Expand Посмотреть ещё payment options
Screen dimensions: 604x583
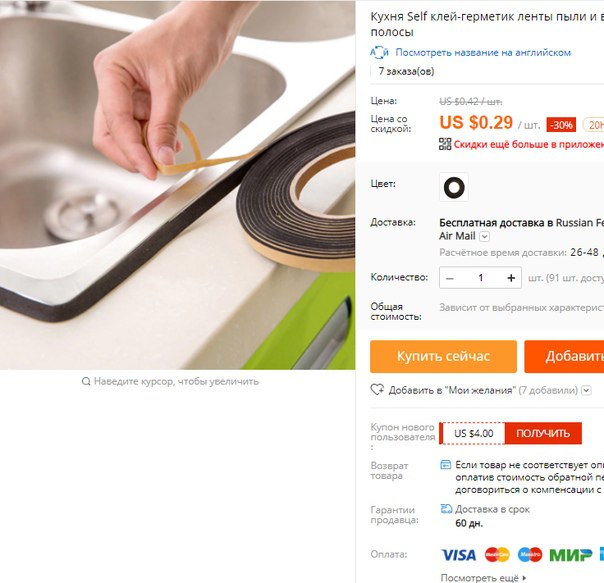tap(483, 578)
